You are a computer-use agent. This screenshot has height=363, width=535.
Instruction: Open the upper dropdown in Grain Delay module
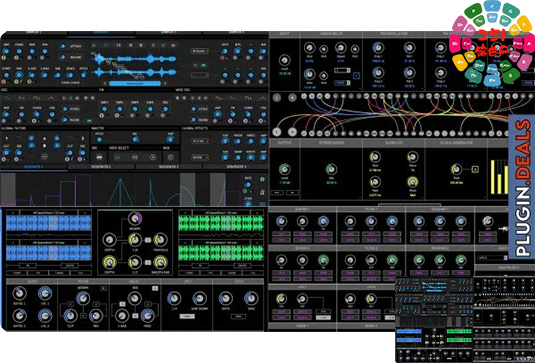342,70
